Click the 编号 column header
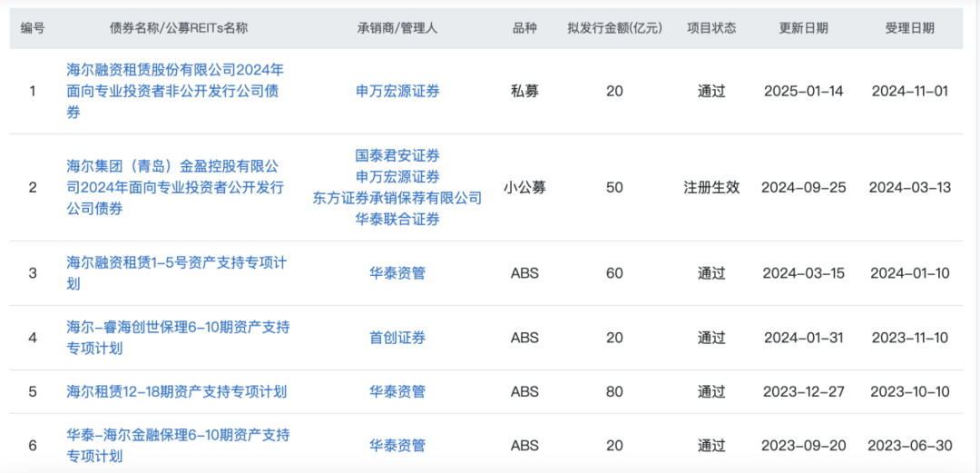 click(33, 28)
